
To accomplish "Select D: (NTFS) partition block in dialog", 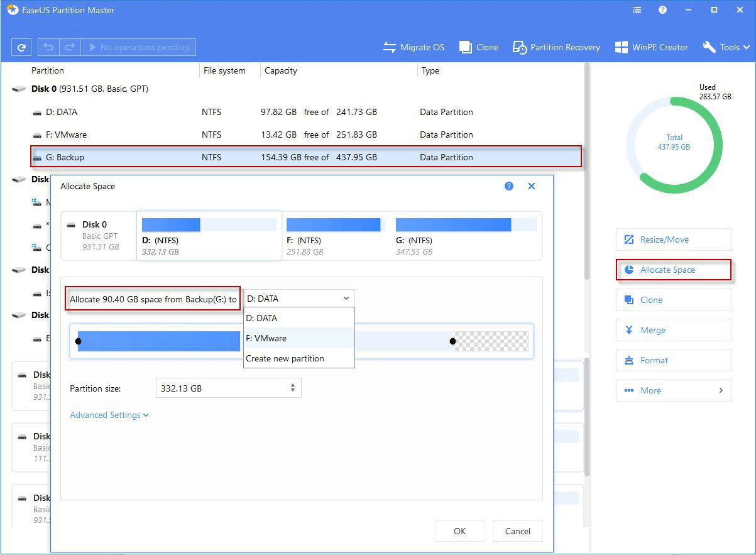I will [209, 236].
